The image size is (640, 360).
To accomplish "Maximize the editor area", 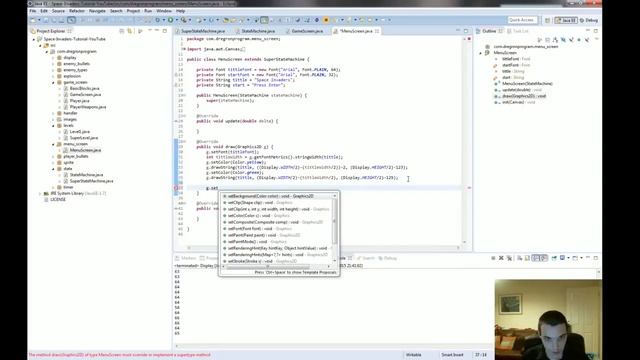I will [466, 31].
